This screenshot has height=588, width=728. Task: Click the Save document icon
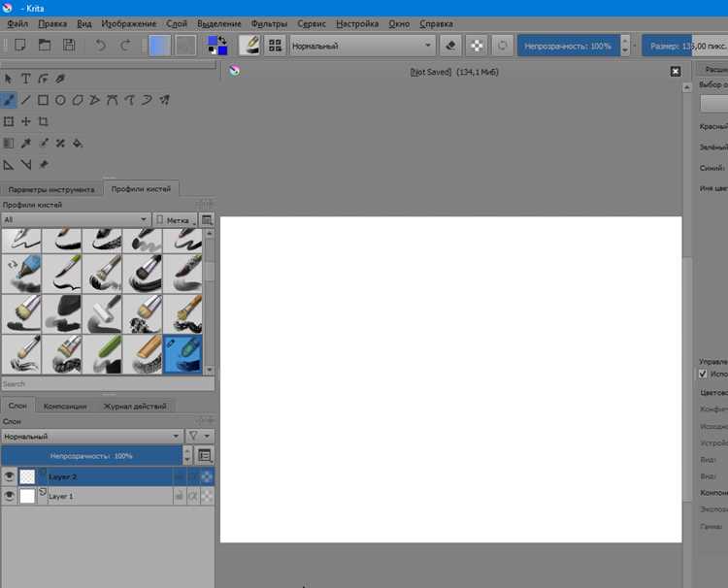pos(69,45)
